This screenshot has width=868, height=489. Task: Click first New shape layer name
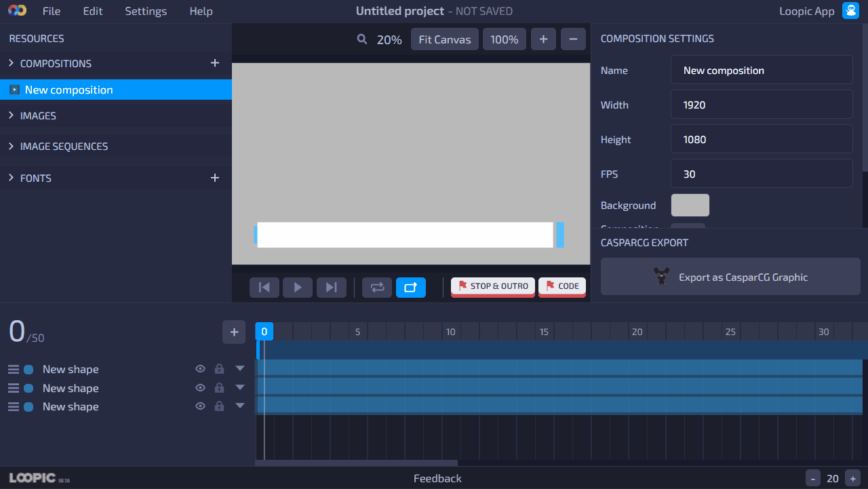[71, 369]
